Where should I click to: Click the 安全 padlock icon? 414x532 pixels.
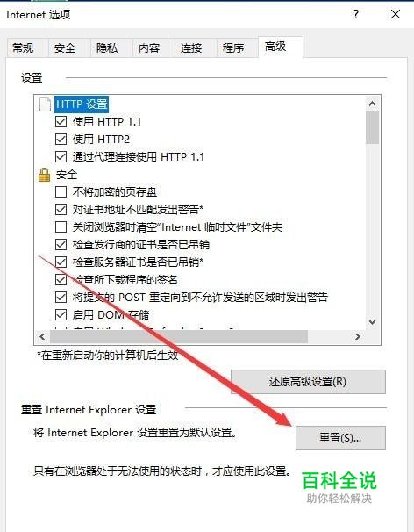click(45, 175)
